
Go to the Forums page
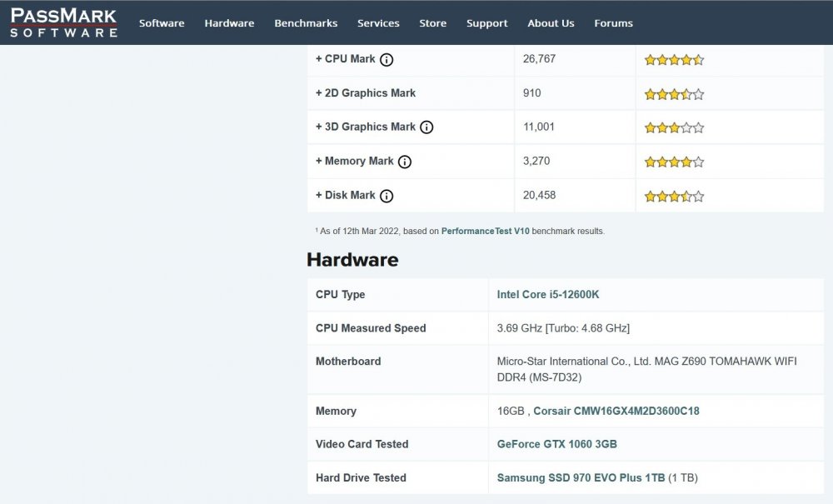pos(613,23)
